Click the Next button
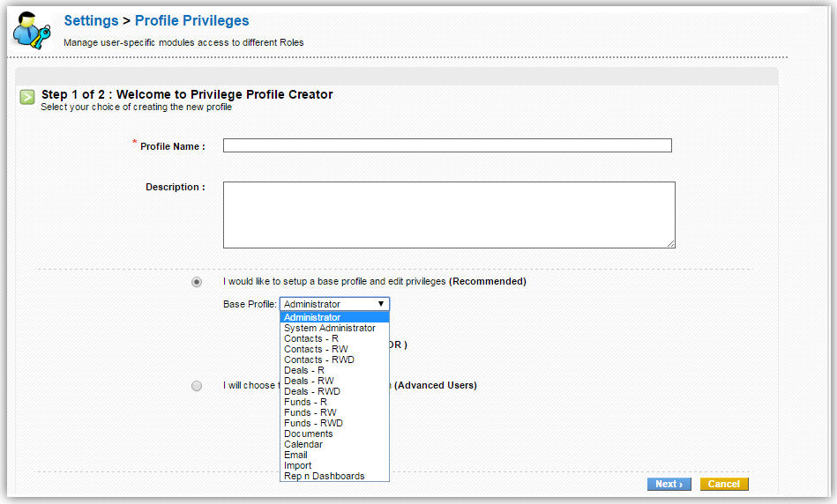The image size is (837, 504). tap(669, 484)
